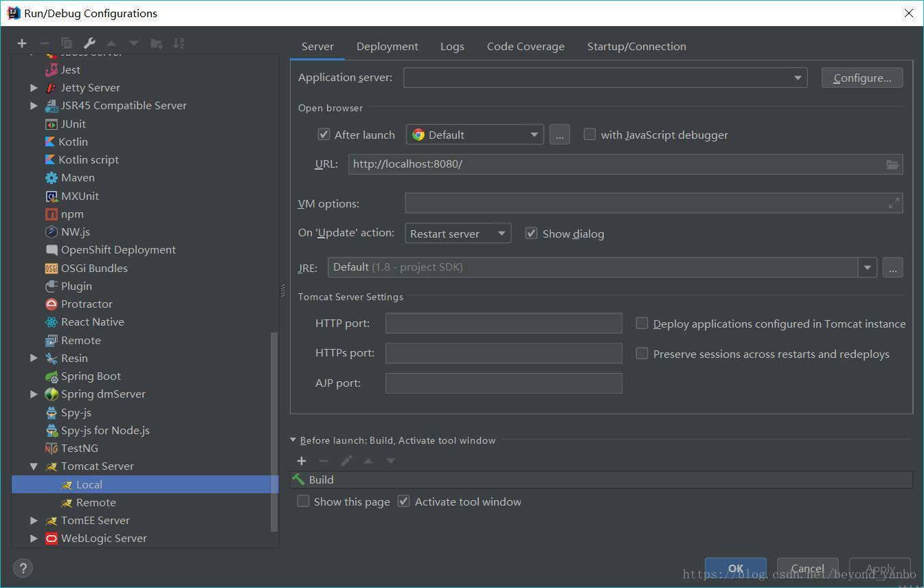Click the move into new folder icon
The width and height of the screenshot is (924, 588).
click(x=157, y=43)
